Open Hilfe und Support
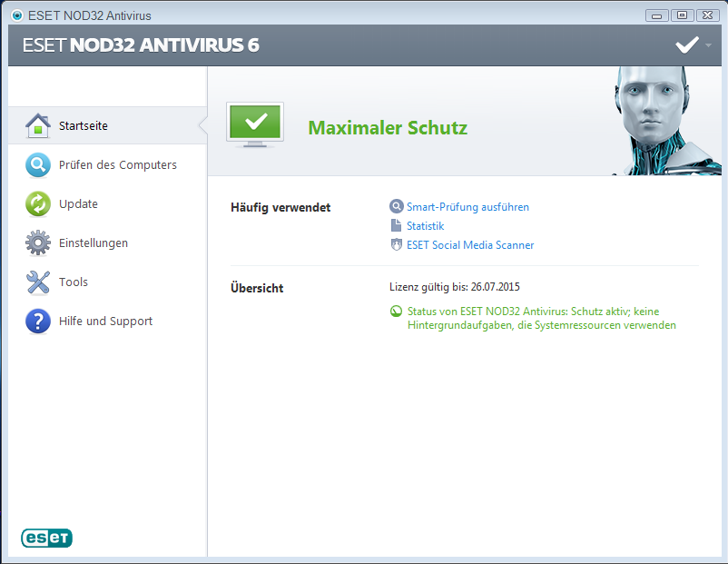 pyautogui.click(x=108, y=321)
